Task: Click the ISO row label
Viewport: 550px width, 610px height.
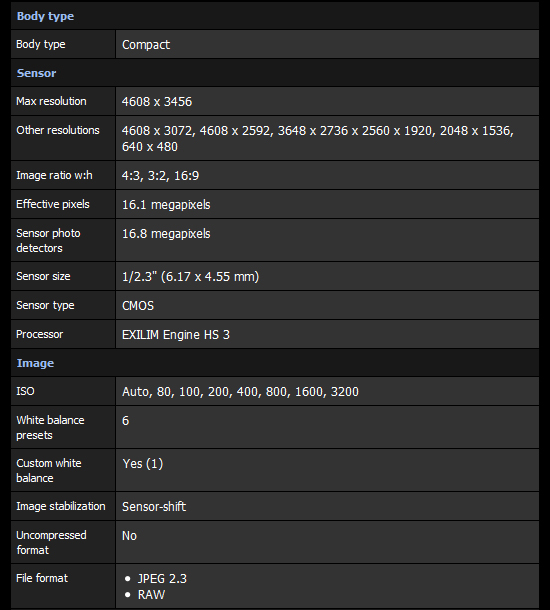Action: (25, 391)
